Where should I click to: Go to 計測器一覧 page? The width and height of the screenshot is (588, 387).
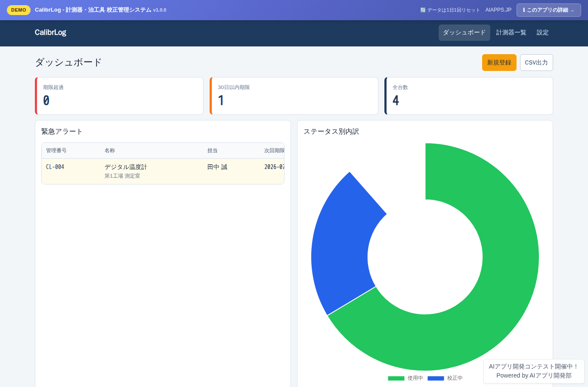[x=511, y=33]
